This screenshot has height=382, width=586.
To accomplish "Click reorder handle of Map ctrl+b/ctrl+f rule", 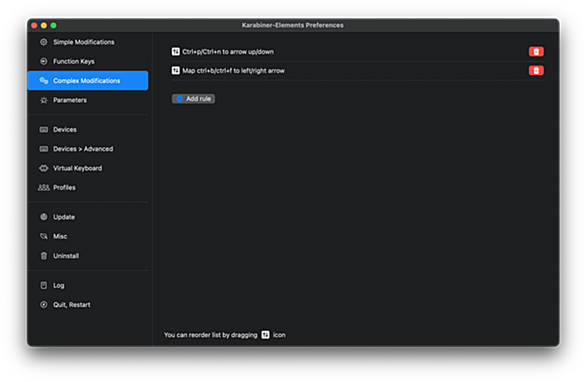I will click(x=176, y=71).
